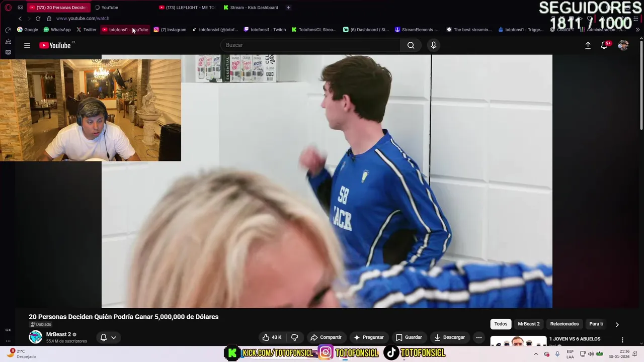Open the 1 JOVEN VS 6 ABUELOS thumbnail

point(518,341)
